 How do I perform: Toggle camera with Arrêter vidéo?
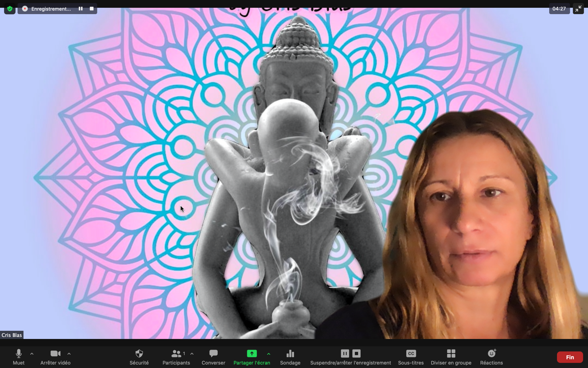(x=55, y=354)
